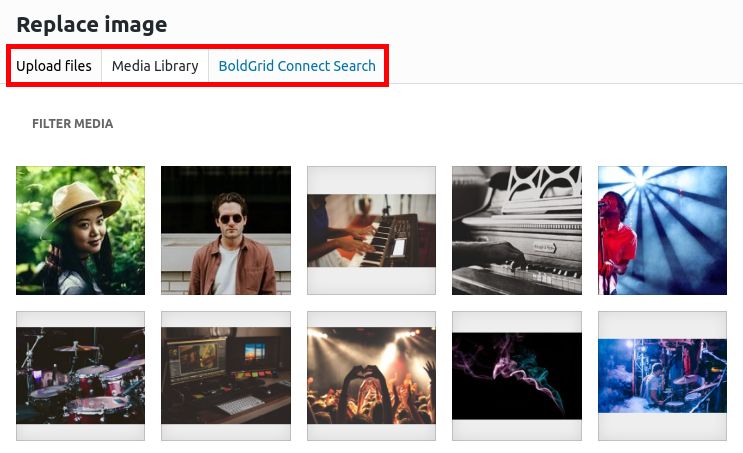Select the black-and-white piano photo
The width and height of the screenshot is (743, 453).
tap(517, 230)
